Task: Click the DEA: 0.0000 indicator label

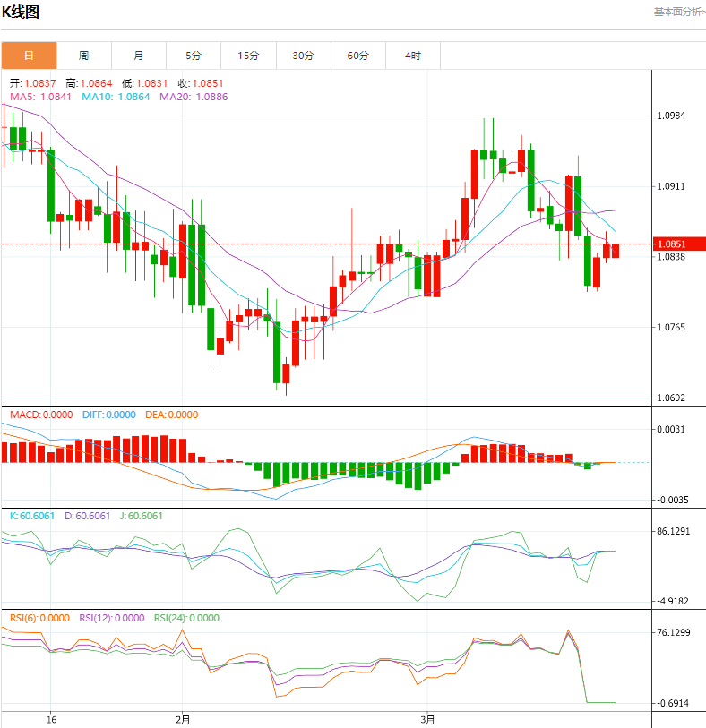Action: pos(172,415)
